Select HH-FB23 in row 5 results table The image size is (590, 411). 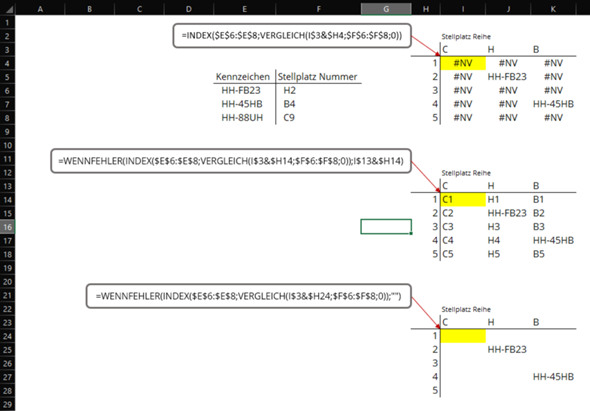click(507, 77)
